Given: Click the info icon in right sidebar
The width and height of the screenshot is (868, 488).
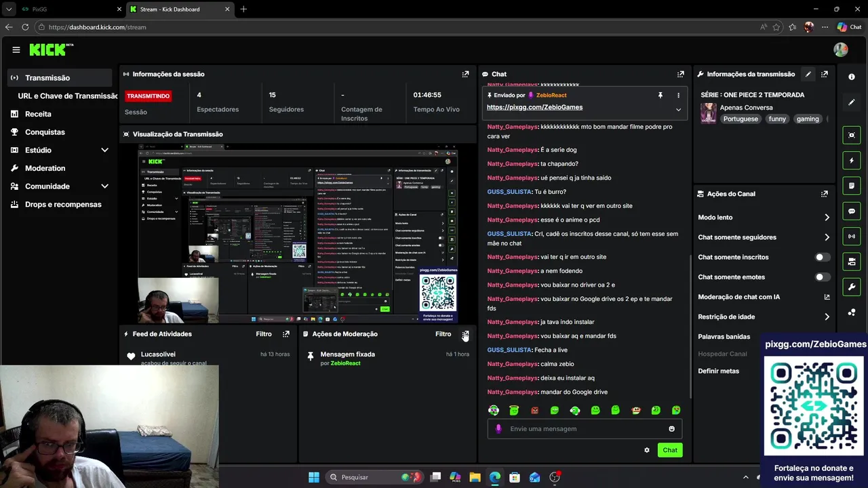Looking at the screenshot, I should click(x=852, y=77).
